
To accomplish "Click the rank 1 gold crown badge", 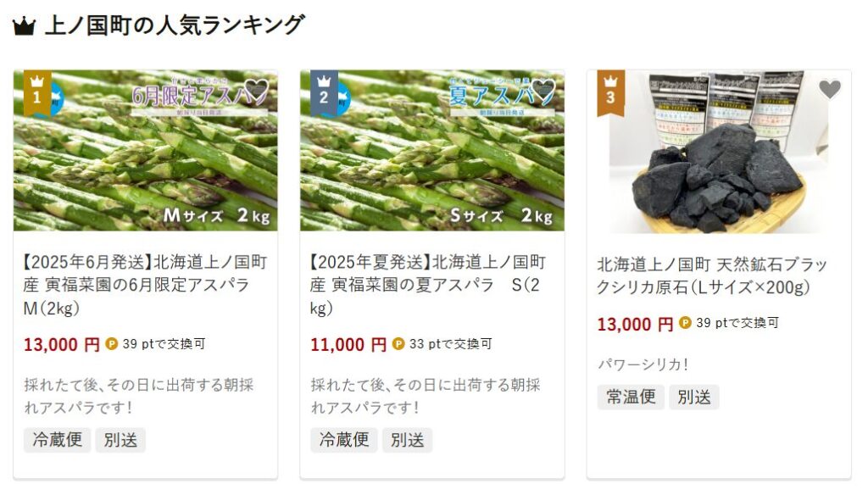I will (x=37, y=92).
